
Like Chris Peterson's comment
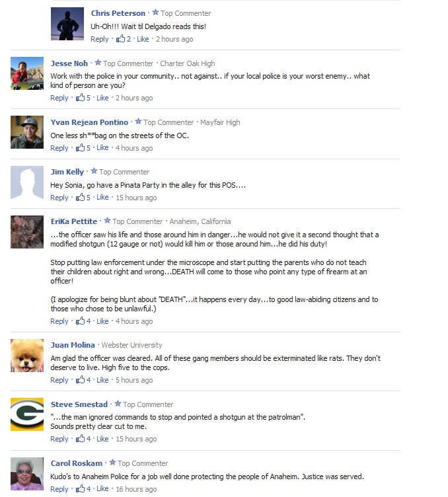click(x=143, y=39)
